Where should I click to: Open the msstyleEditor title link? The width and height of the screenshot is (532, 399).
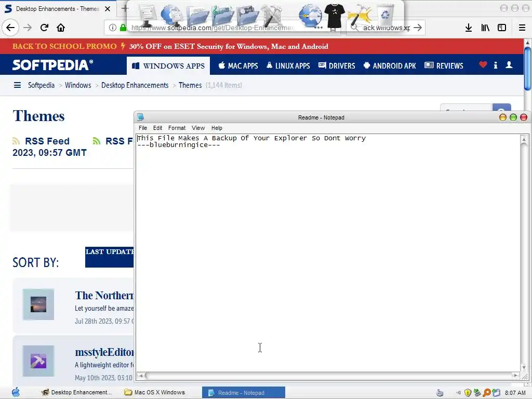pyautogui.click(x=104, y=352)
